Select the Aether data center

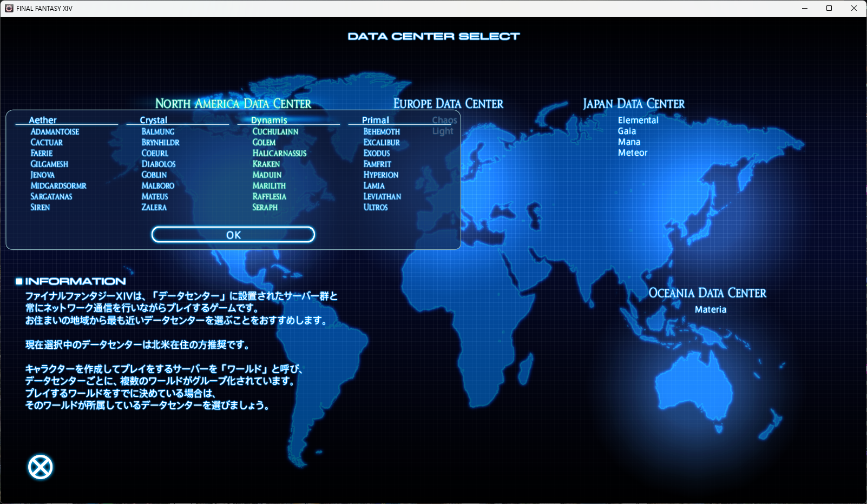43,120
